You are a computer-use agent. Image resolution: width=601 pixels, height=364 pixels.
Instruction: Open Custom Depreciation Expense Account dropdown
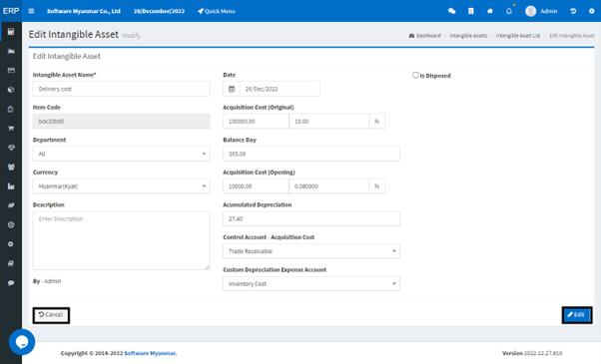(311, 283)
